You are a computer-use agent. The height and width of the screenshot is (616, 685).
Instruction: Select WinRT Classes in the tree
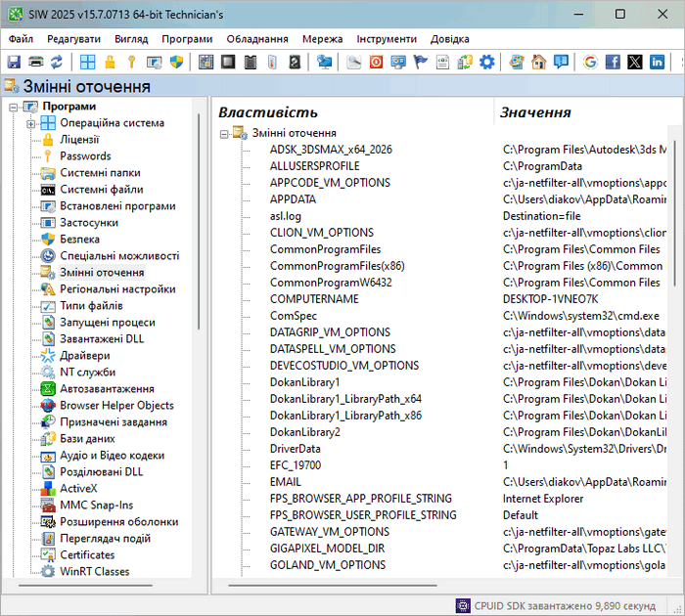95,571
